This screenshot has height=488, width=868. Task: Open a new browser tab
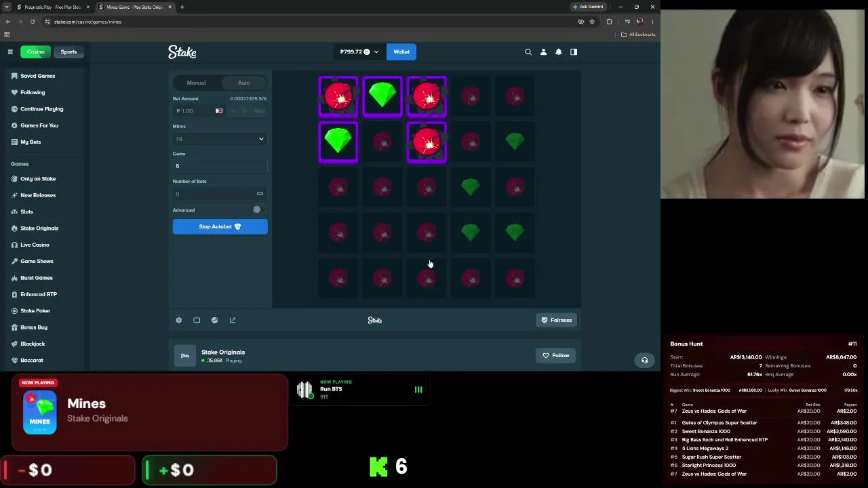[x=182, y=7]
